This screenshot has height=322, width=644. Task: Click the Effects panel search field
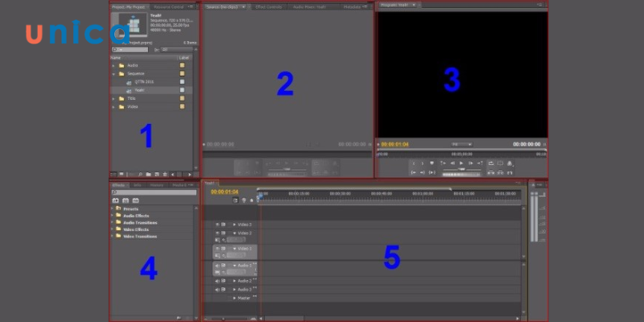pyautogui.click(x=153, y=192)
